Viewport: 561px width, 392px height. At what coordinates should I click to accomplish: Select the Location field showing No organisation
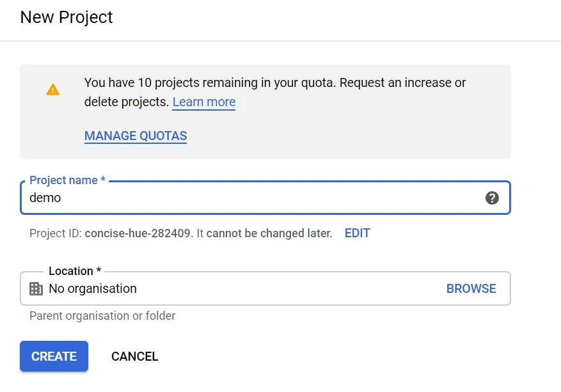tap(265, 288)
